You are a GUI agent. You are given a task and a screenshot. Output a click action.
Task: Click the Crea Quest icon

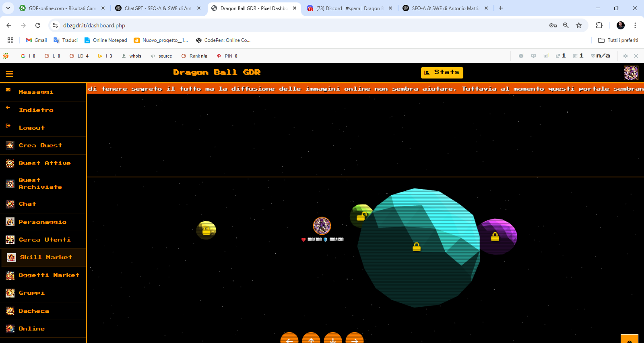click(x=10, y=145)
